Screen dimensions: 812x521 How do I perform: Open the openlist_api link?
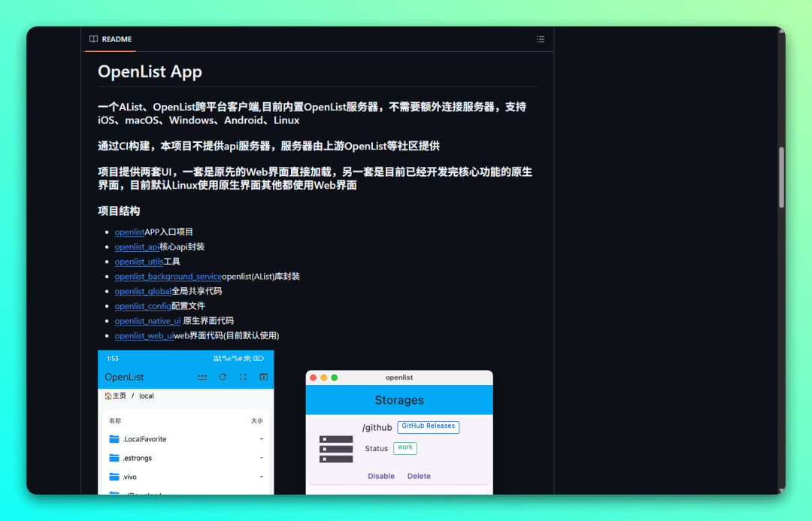[x=137, y=247]
